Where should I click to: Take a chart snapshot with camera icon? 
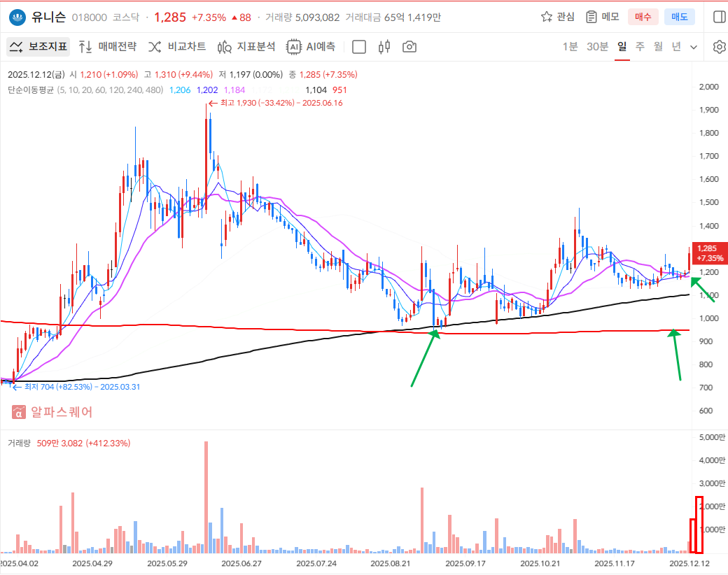[x=409, y=47]
